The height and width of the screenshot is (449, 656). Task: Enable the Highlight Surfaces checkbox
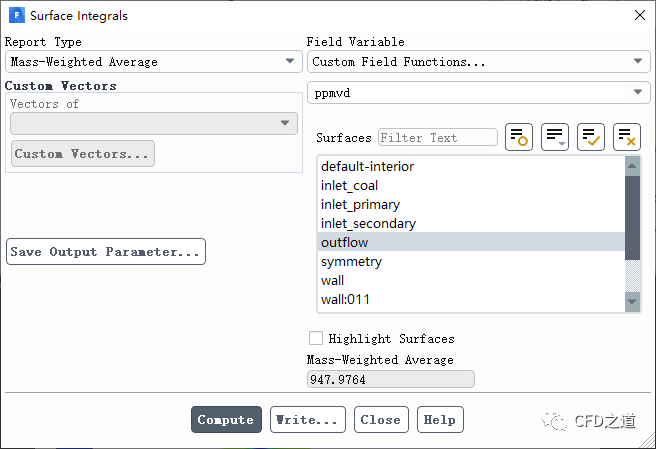click(x=316, y=339)
